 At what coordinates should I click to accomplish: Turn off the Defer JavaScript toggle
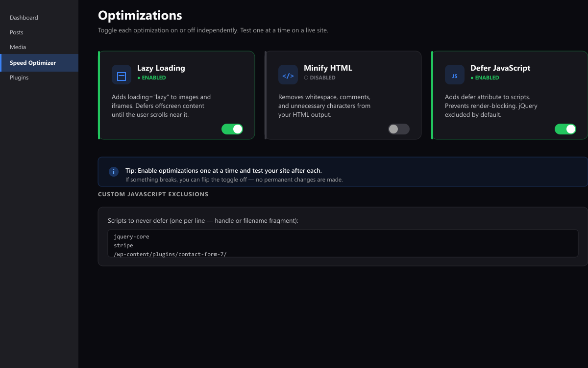[x=565, y=129]
